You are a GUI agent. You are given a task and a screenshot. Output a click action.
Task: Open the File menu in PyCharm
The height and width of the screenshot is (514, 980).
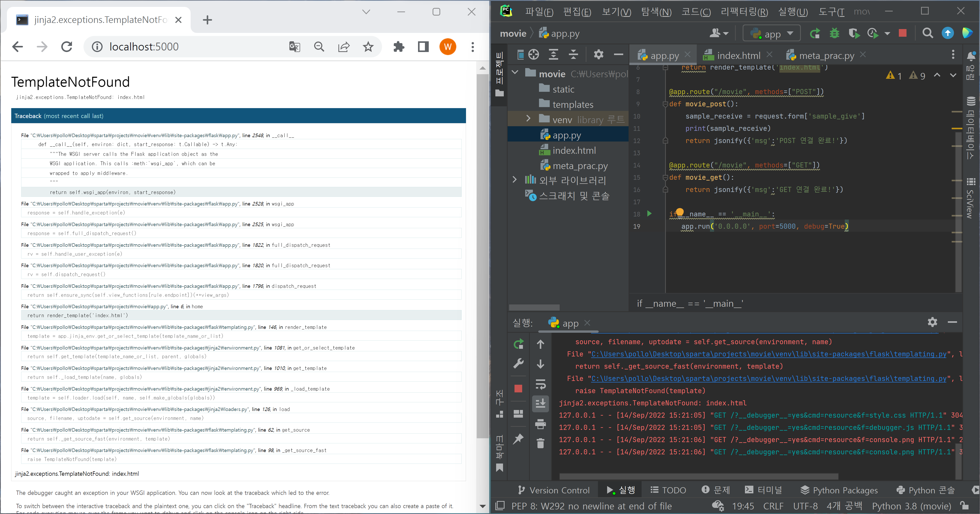point(539,12)
